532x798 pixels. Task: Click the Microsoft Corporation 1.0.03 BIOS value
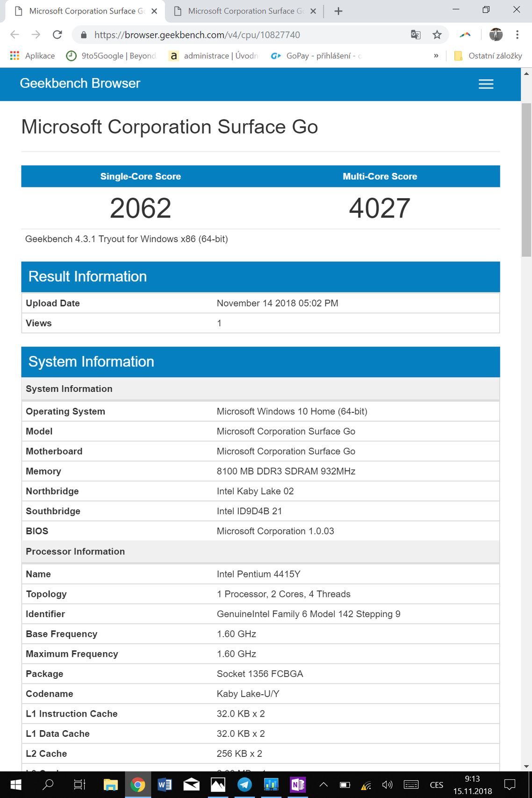coord(275,531)
